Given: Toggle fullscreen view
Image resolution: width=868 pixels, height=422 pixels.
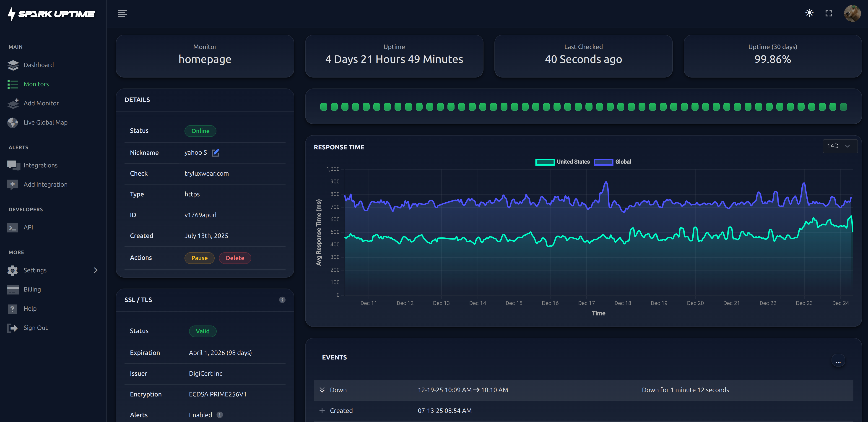Looking at the screenshot, I should (829, 13).
